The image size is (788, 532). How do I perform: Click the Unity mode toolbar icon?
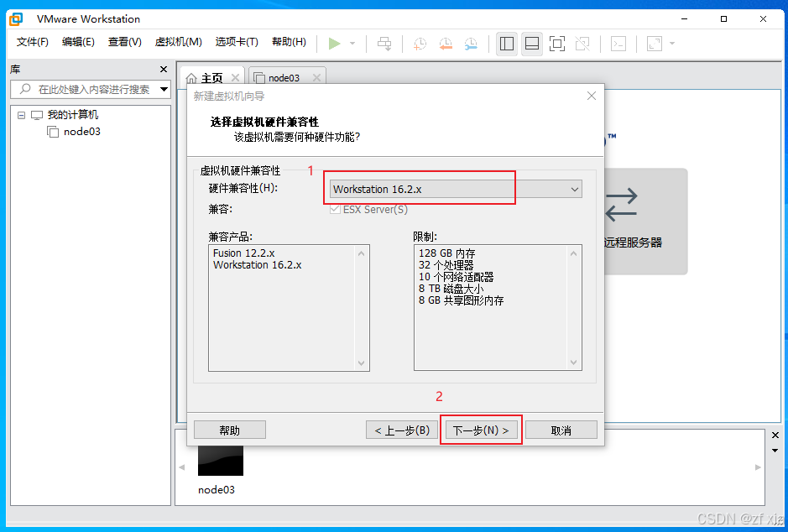pyautogui.click(x=582, y=44)
